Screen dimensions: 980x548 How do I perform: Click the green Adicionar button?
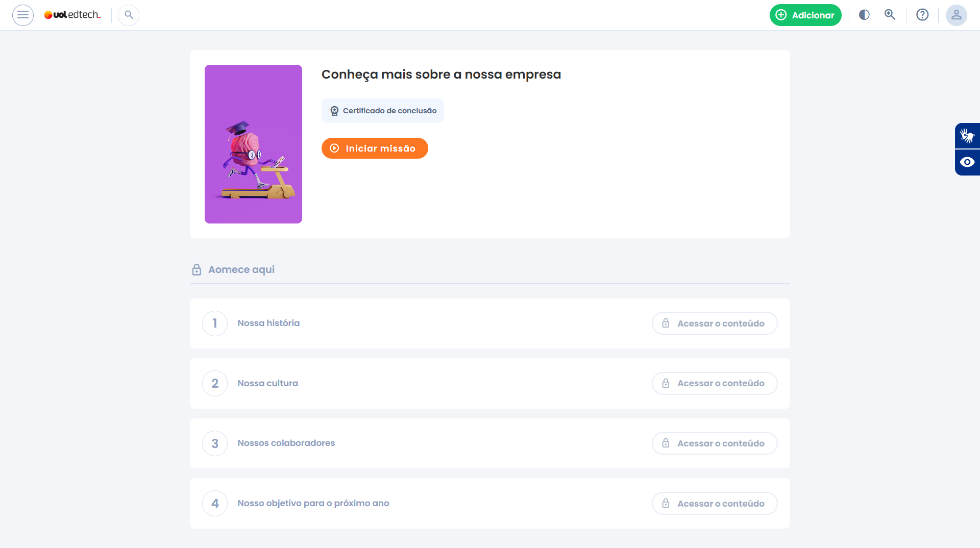click(x=805, y=15)
